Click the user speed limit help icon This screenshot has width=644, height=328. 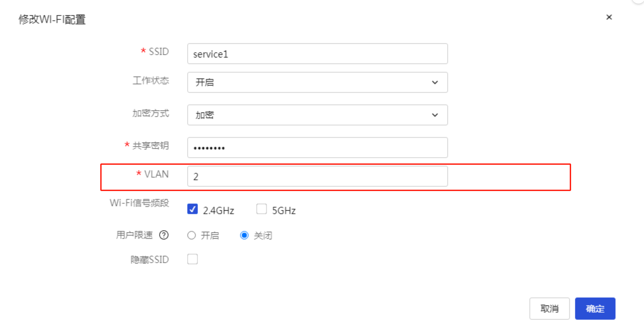coord(164,235)
